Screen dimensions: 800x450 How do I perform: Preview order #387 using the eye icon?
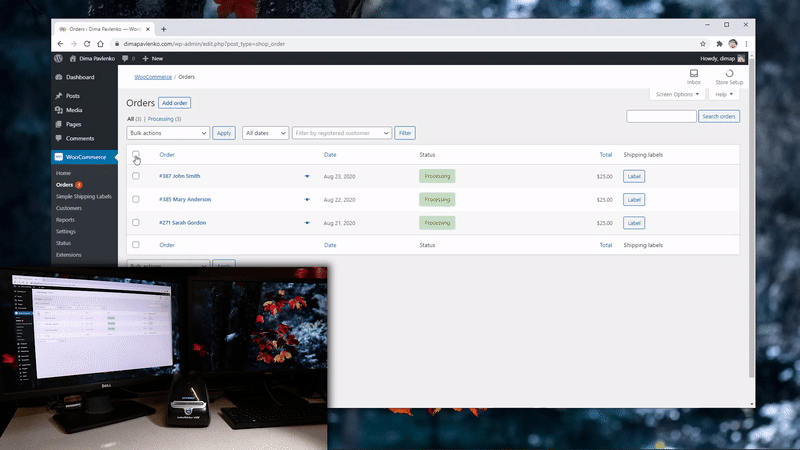307,176
